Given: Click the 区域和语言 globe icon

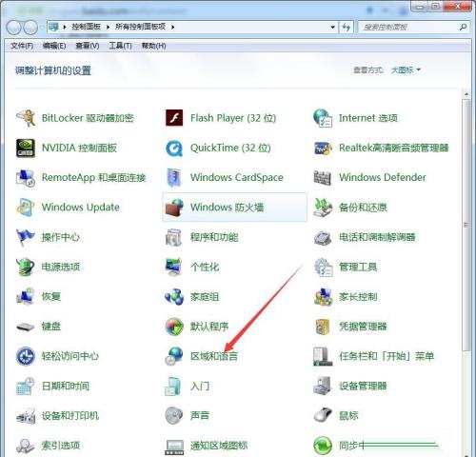Looking at the screenshot, I should tap(174, 356).
